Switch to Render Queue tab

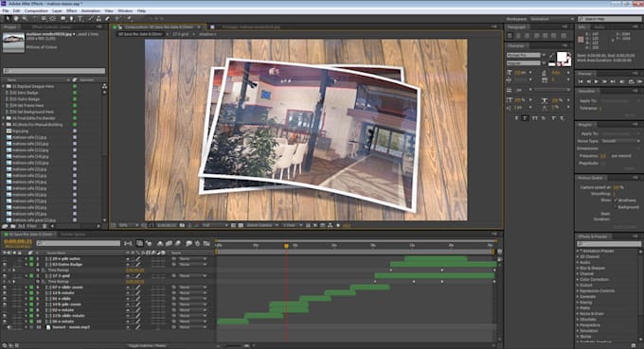pyautogui.click(x=73, y=235)
